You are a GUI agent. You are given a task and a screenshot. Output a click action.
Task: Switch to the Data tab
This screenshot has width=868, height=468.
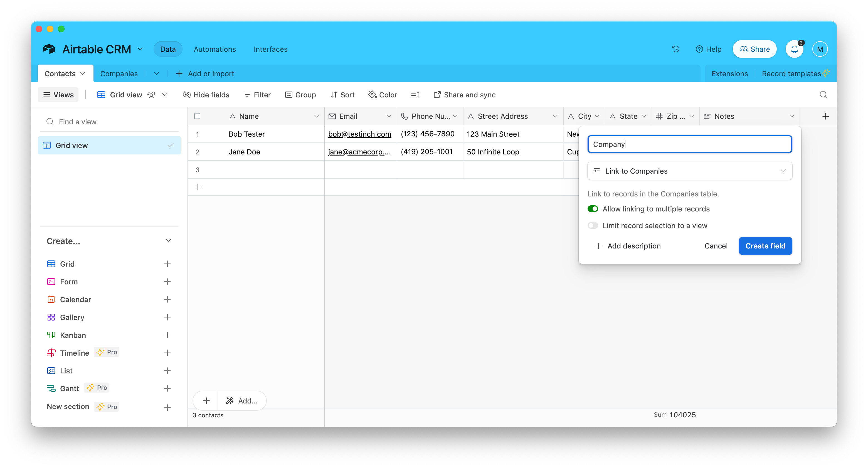pyautogui.click(x=168, y=49)
